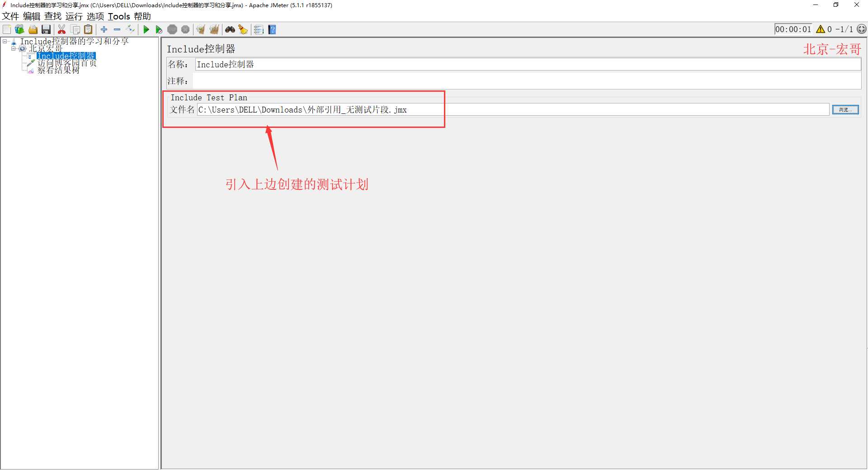Viewport: 868px width, 470px height.
Task: Start the test with green play icon
Action: coord(146,30)
